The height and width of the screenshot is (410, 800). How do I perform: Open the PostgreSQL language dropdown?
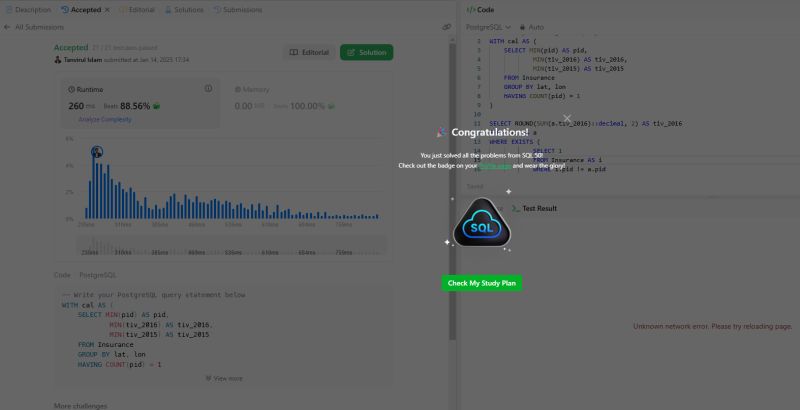point(488,27)
